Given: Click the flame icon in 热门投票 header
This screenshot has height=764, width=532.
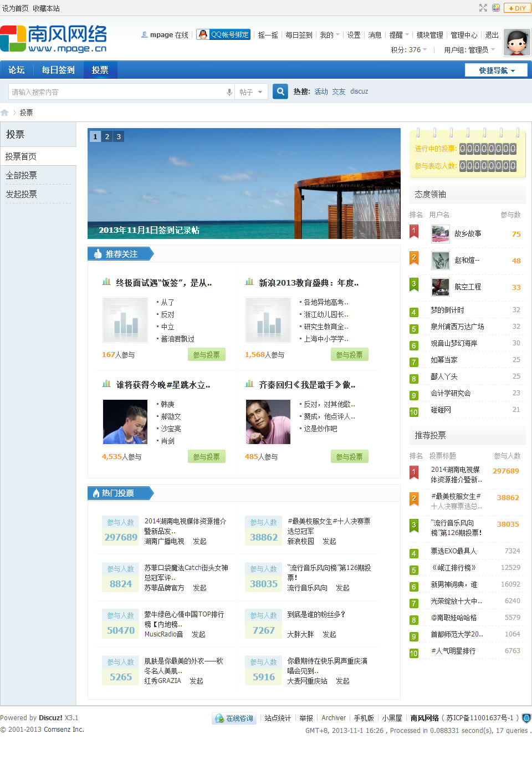Looking at the screenshot, I should [96, 493].
